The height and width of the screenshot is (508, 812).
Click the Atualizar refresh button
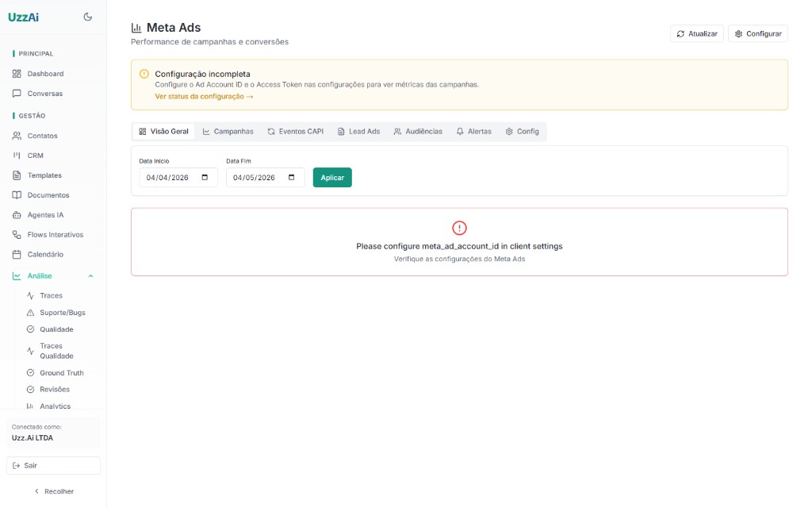pos(696,33)
